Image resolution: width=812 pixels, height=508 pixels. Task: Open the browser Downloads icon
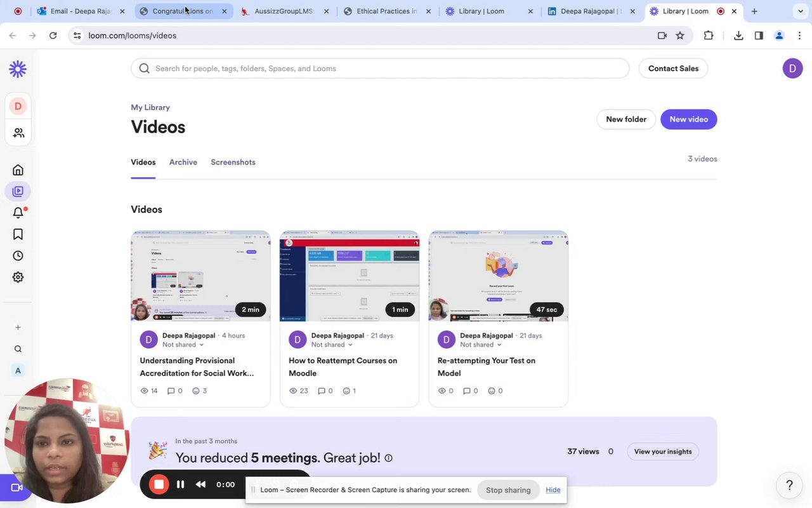click(x=738, y=36)
